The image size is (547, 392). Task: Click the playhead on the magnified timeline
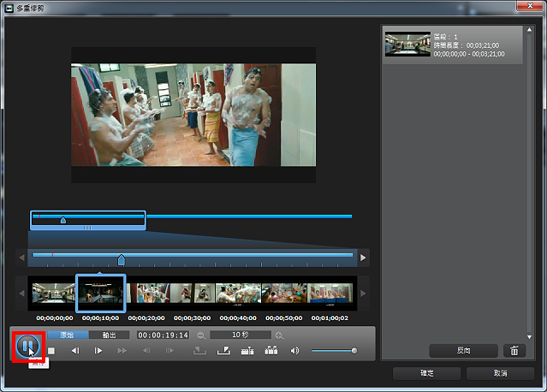point(122,260)
